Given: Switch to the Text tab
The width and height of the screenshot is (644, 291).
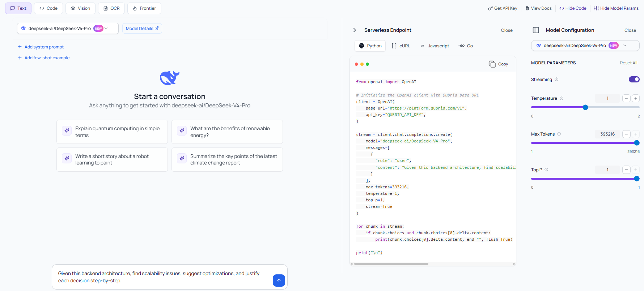Looking at the screenshot, I should coord(18,8).
